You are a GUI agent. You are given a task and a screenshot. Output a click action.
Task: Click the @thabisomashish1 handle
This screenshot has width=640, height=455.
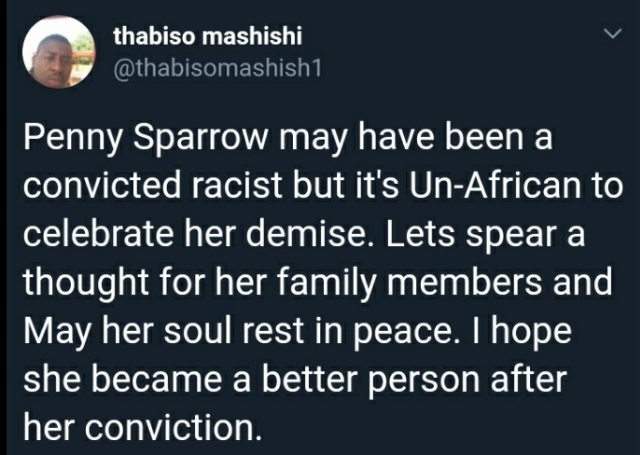[x=218, y=68]
